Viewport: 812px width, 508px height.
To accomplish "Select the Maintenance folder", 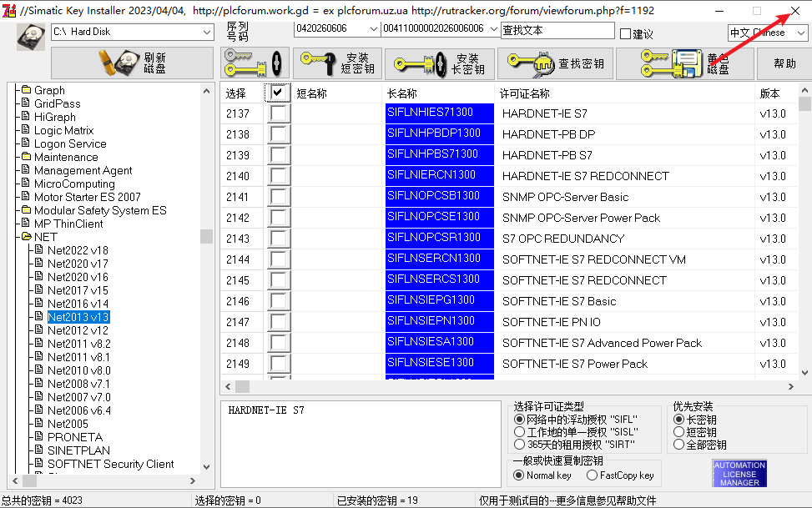I will (66, 157).
